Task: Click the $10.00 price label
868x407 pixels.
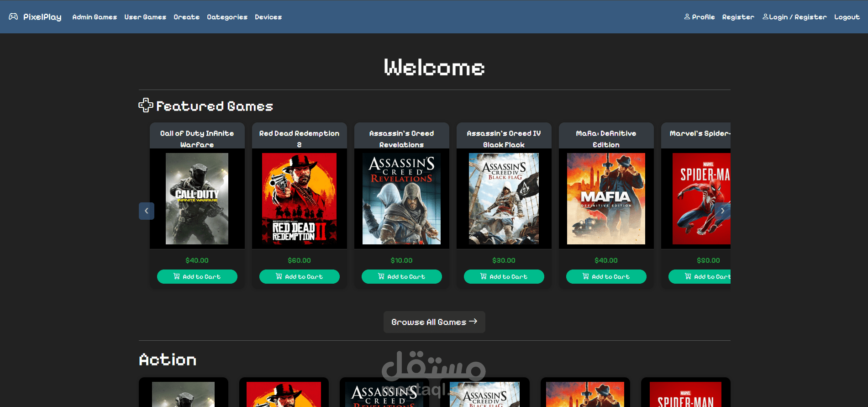Action: click(401, 260)
